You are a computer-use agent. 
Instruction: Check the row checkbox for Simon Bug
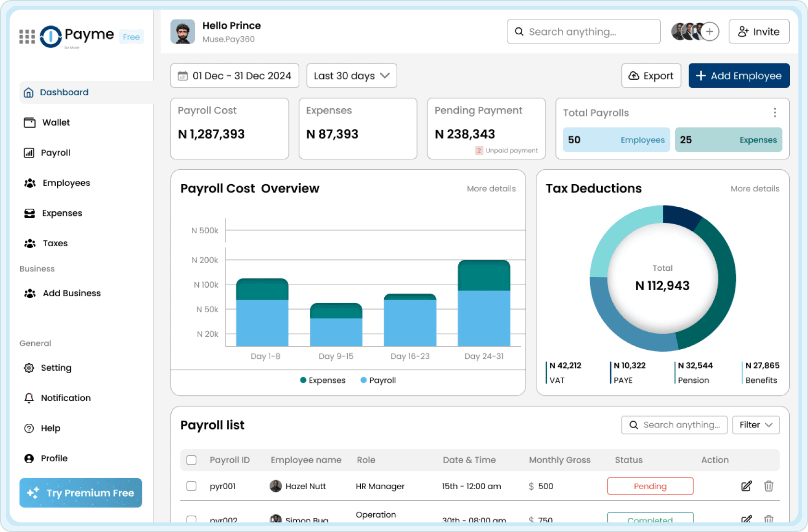(191, 520)
